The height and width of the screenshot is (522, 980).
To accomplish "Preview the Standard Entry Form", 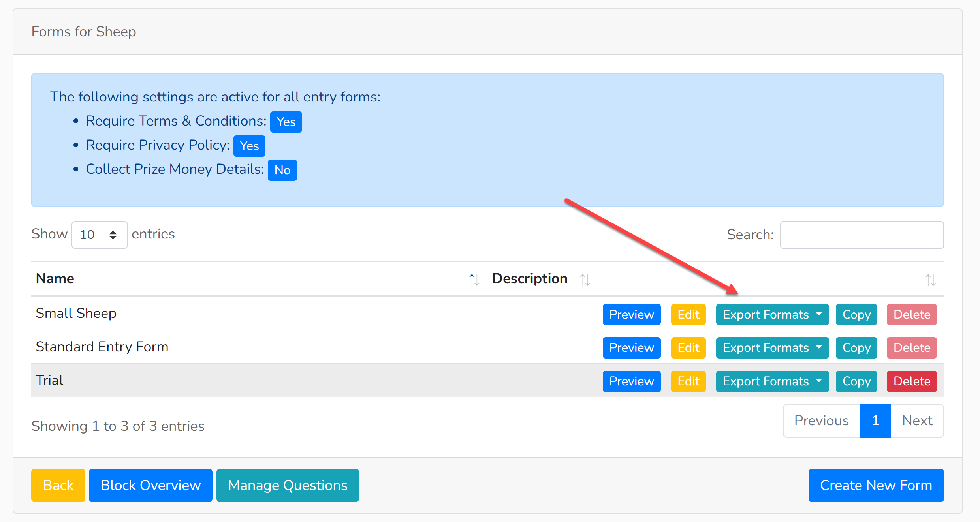I will pos(632,347).
